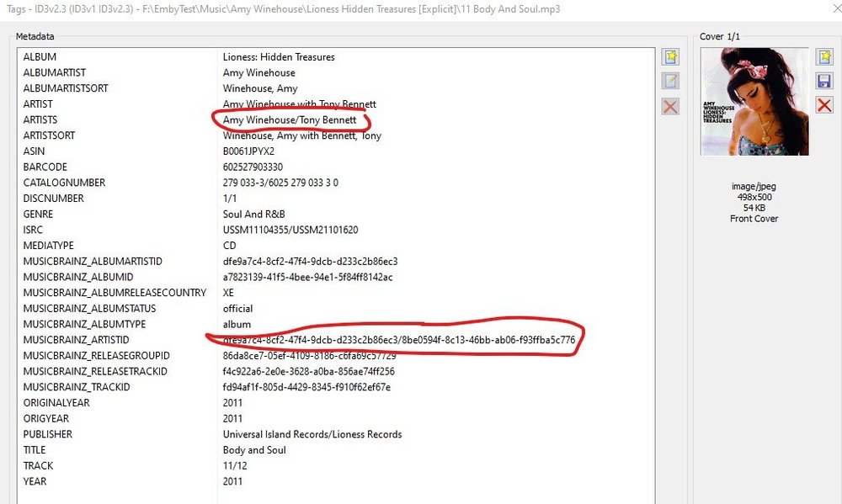The image size is (842, 504).
Task: Select the MUSICBRAINZ_ARTISTID field name
Action: click(x=76, y=340)
